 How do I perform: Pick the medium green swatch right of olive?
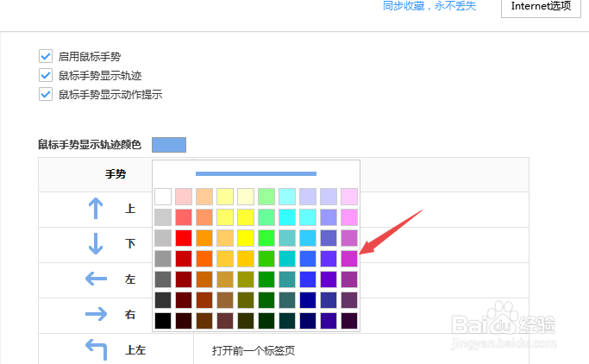[x=266, y=279]
